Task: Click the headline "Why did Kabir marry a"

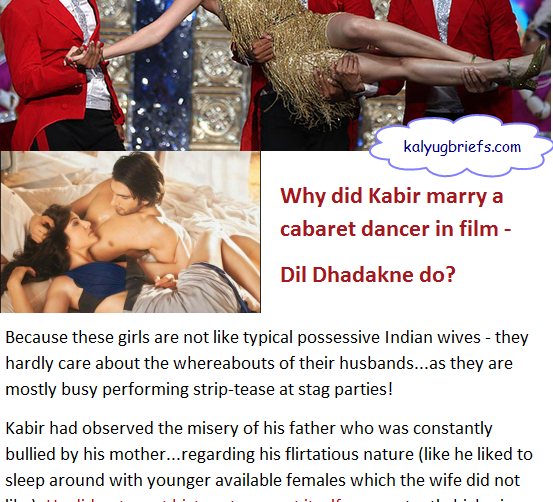Action: coord(391,196)
